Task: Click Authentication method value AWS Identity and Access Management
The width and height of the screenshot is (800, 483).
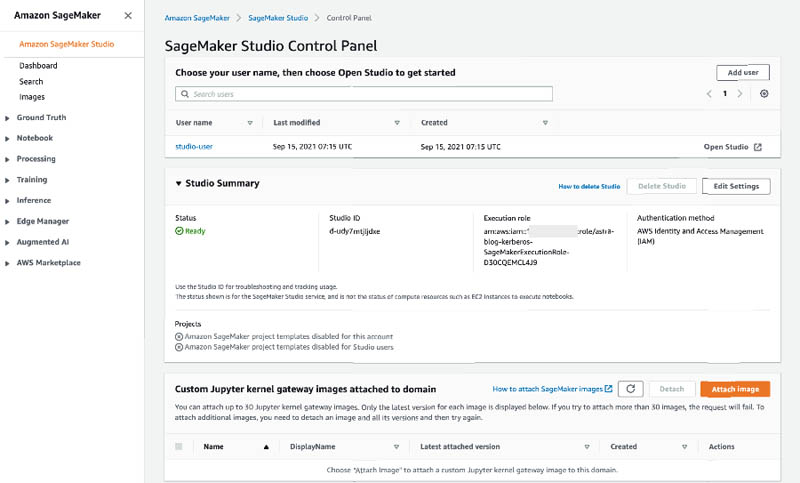Action: 700,237
